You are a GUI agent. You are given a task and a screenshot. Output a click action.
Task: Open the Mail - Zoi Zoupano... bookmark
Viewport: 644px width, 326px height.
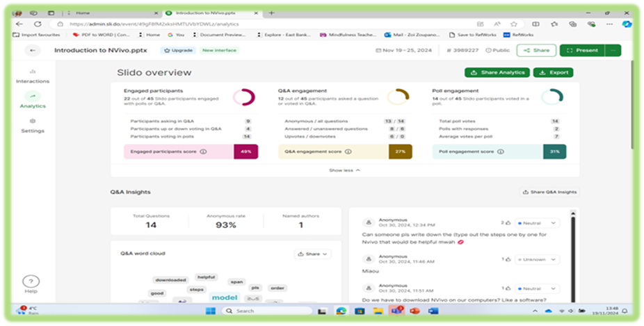[x=412, y=35]
